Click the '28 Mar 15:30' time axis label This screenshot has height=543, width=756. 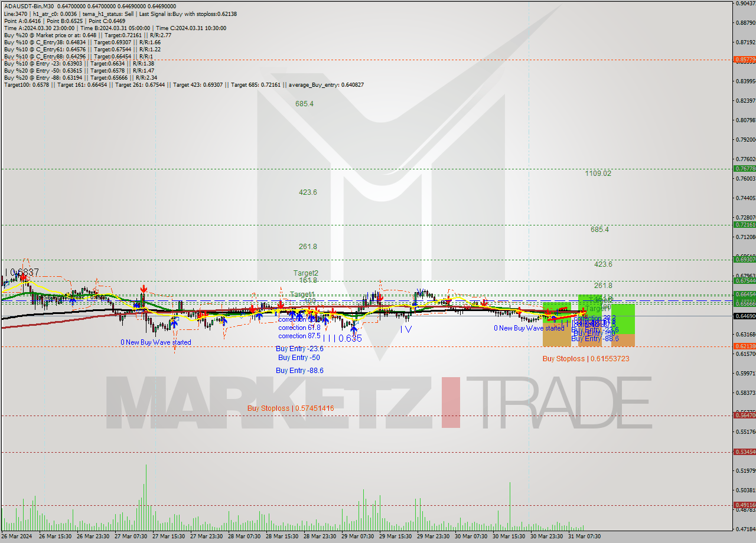coord(282,537)
